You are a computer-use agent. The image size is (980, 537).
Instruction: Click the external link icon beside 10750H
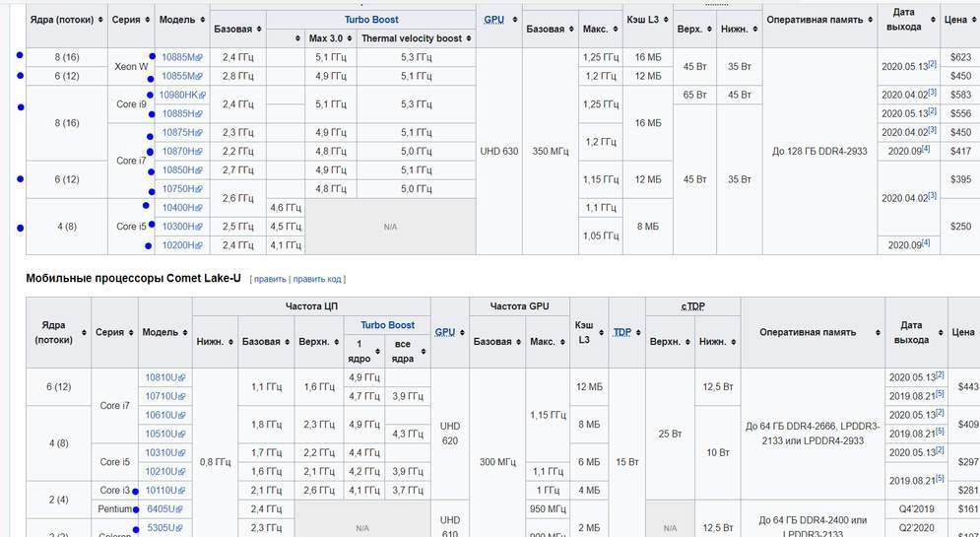[198, 189]
